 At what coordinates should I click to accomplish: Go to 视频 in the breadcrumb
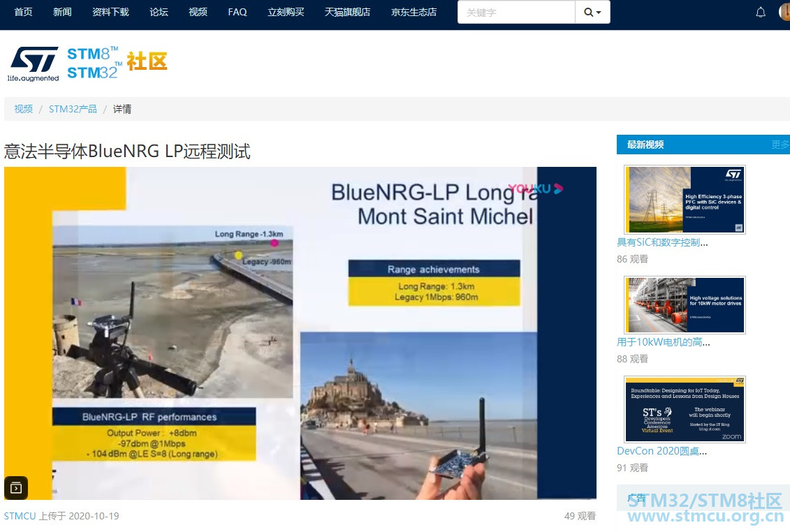coord(23,109)
